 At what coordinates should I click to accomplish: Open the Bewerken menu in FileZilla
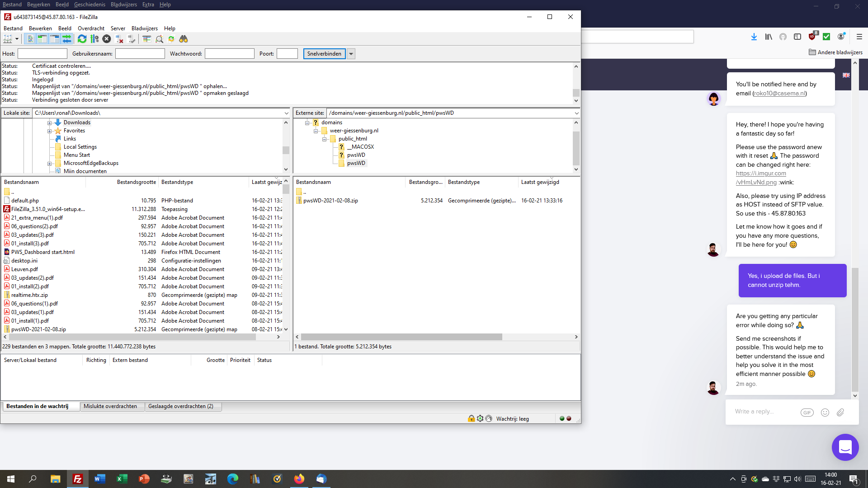pos(40,28)
